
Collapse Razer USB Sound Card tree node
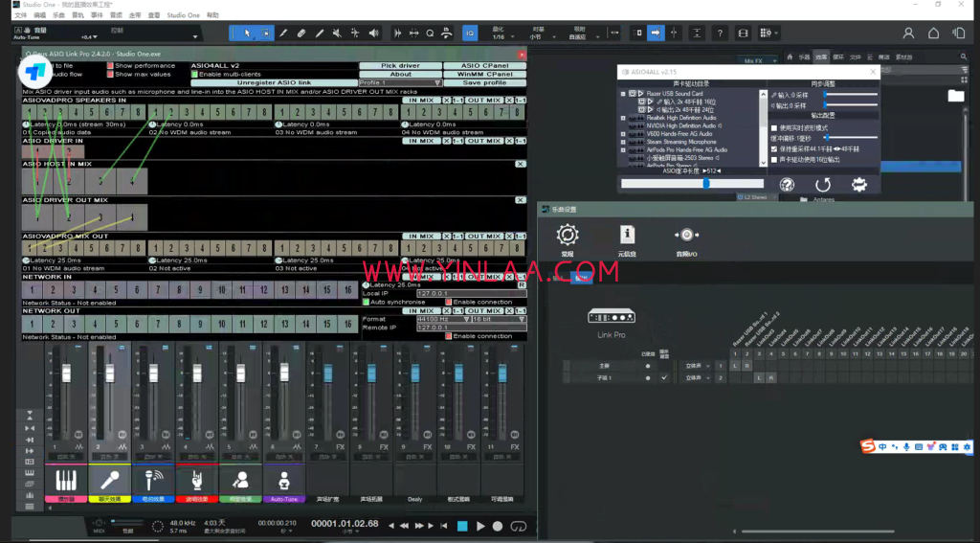pos(622,94)
